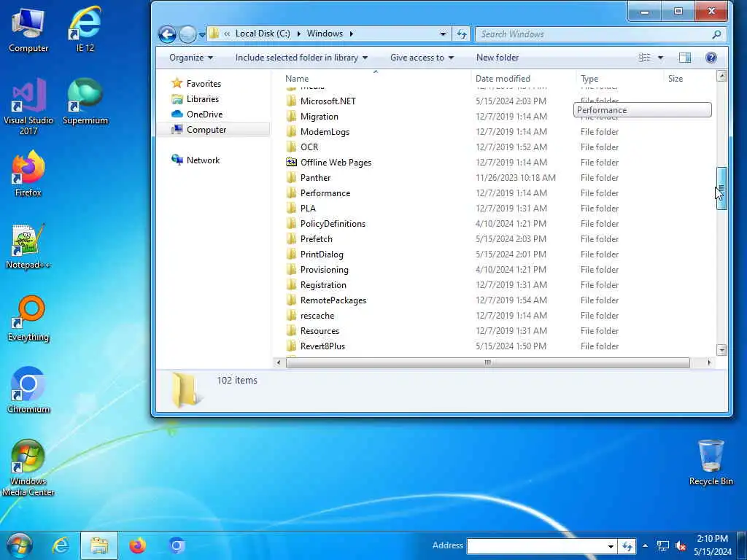Click the Firefox taskbar icon
747x560 pixels.
pos(138,545)
